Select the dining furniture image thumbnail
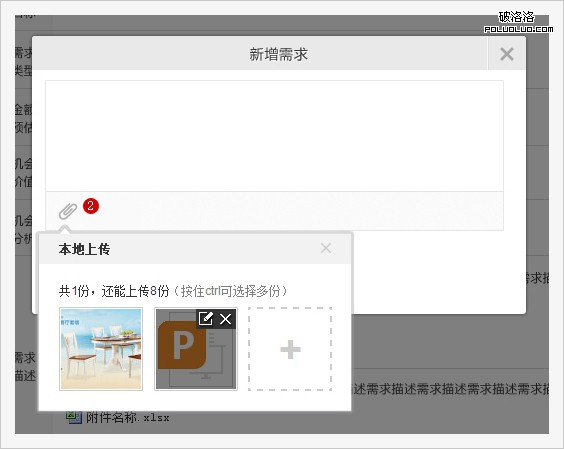The image size is (564, 449). (x=101, y=349)
